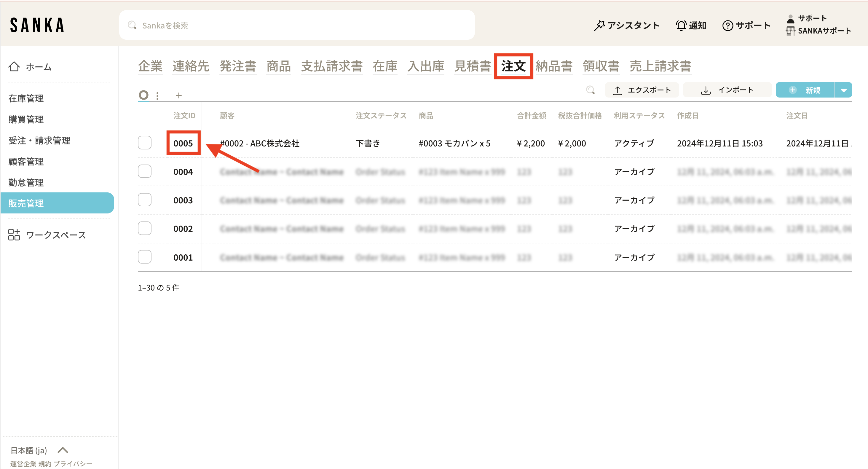The image size is (868, 469).
Task: Open the Assistant pin icon
Action: tap(599, 25)
